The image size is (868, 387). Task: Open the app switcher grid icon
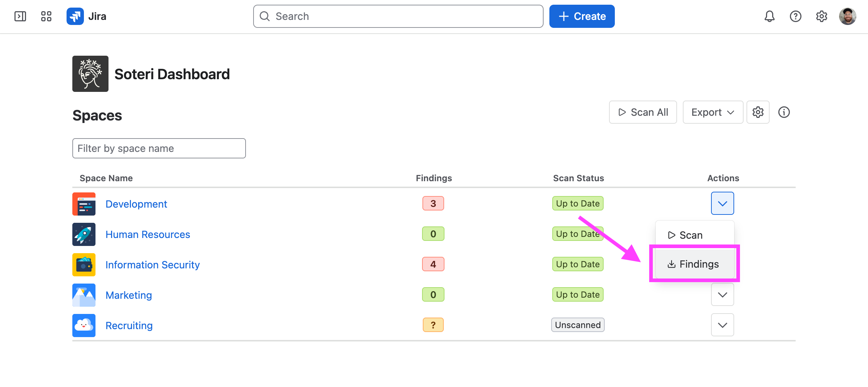point(46,16)
